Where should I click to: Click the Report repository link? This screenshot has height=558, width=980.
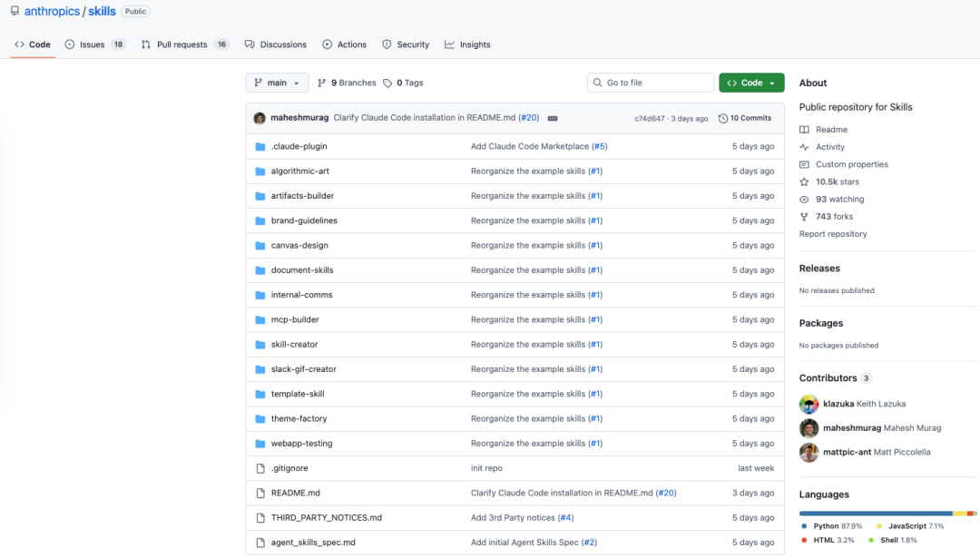coord(832,234)
